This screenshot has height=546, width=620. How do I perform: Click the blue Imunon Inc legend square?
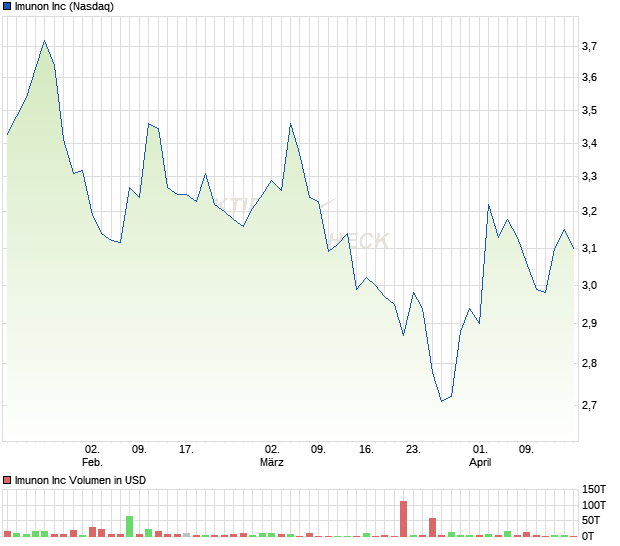pos(6,6)
